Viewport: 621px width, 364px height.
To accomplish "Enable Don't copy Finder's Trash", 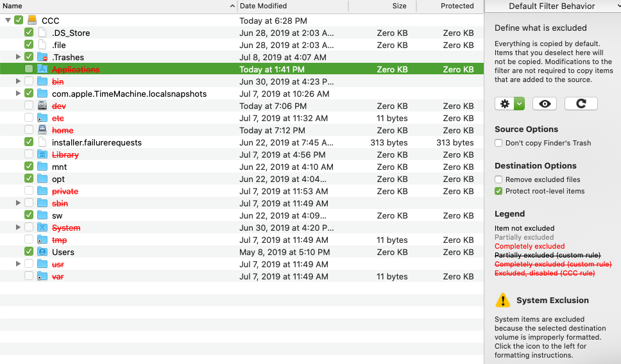I will click(x=498, y=143).
